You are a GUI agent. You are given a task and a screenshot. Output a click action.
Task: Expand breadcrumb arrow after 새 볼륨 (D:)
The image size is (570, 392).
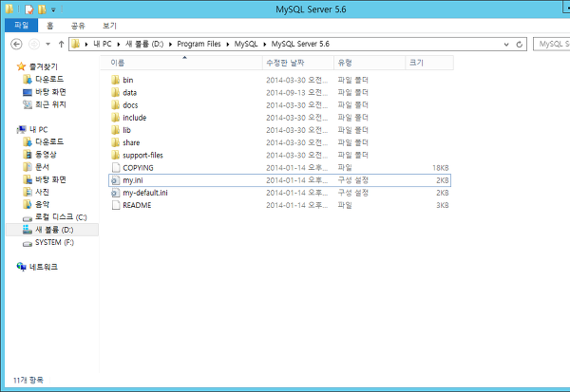tap(170, 45)
